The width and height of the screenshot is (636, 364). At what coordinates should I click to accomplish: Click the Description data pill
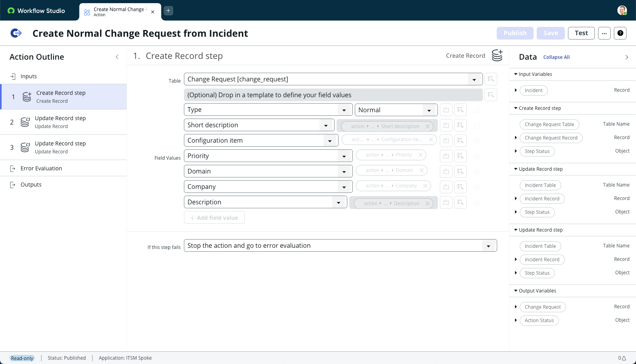click(393, 204)
